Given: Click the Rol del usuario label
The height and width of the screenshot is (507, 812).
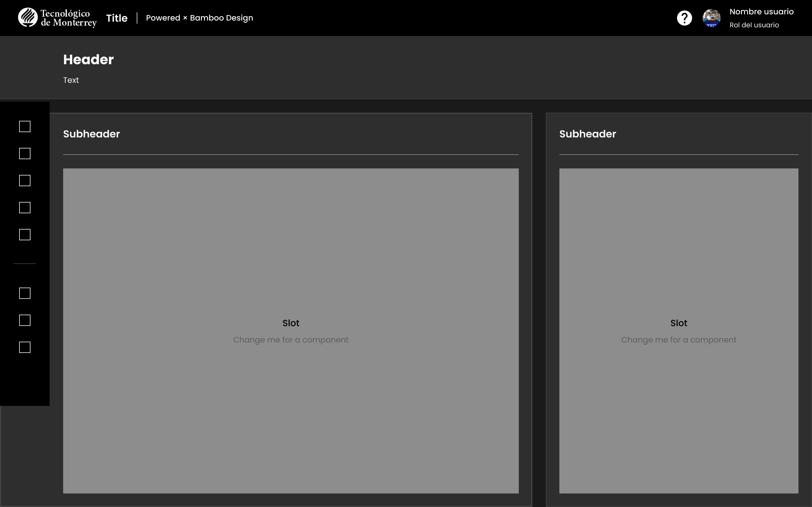Looking at the screenshot, I should [x=754, y=25].
